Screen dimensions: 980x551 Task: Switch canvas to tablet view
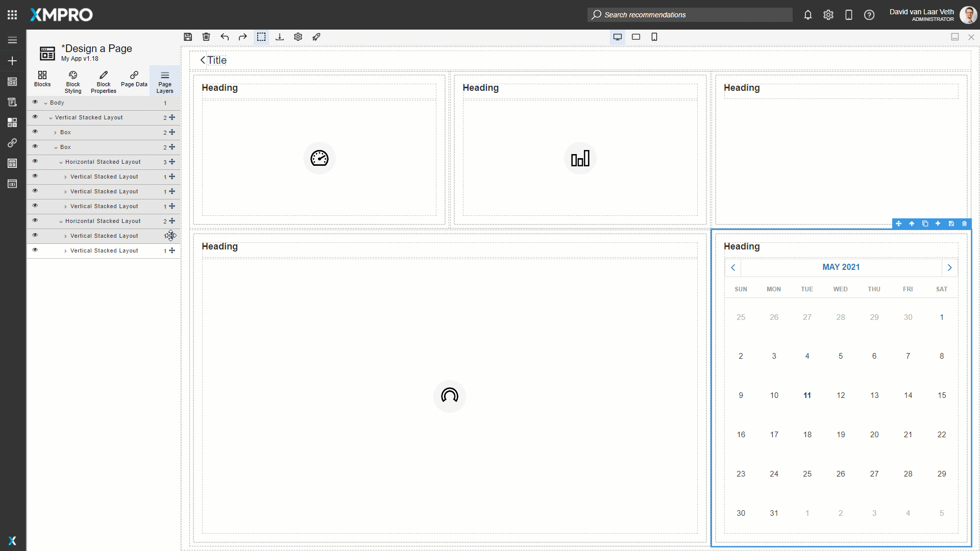(636, 37)
